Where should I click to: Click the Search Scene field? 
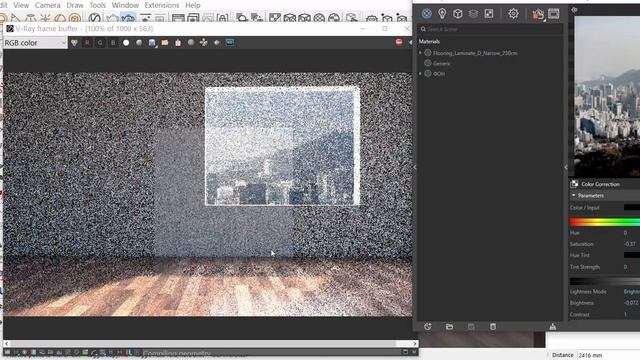click(x=491, y=29)
